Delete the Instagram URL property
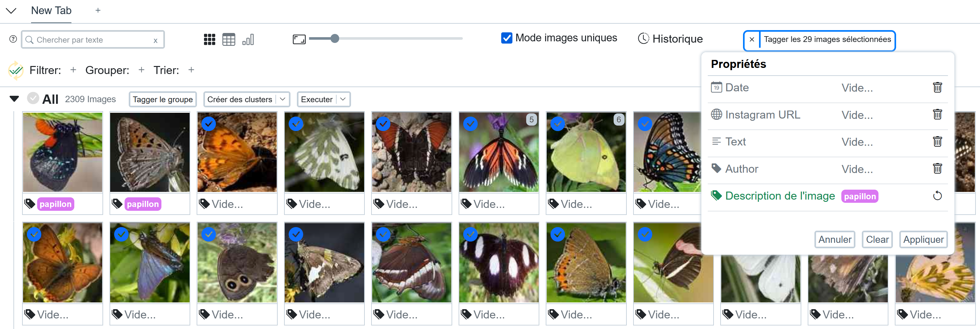Image resolution: width=980 pixels, height=329 pixels. point(937,114)
